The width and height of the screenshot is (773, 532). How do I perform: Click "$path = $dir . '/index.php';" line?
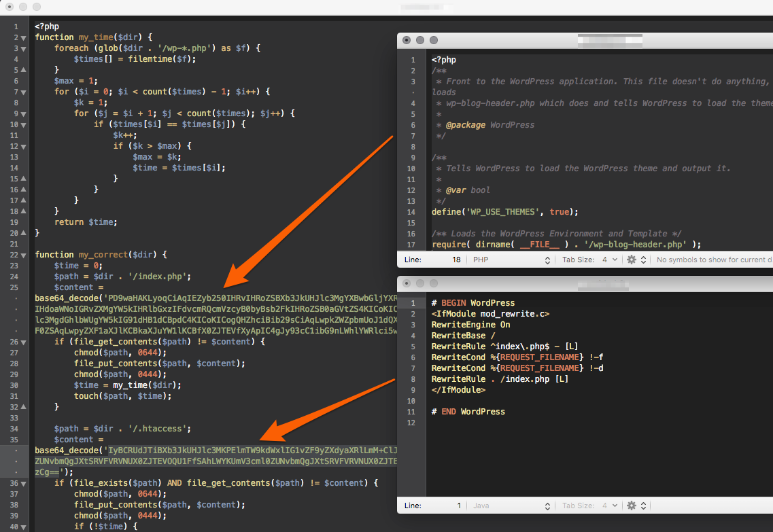click(122, 277)
